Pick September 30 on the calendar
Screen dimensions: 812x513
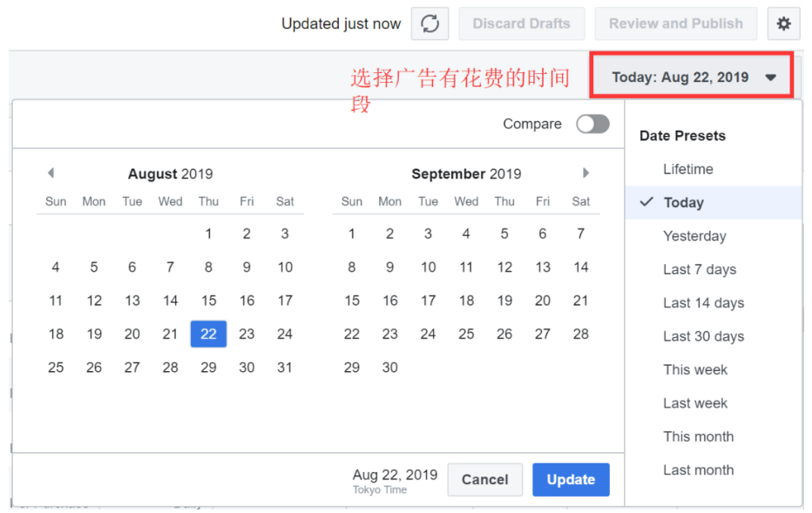coord(390,368)
